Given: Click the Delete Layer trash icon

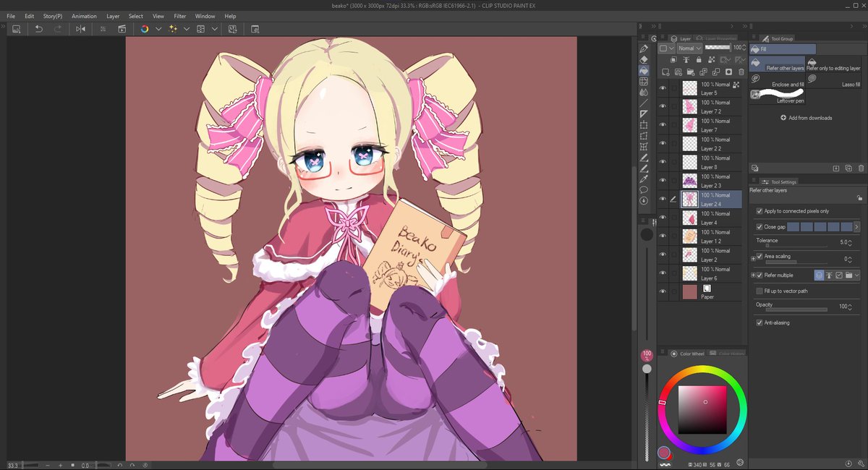Looking at the screenshot, I should [741, 72].
